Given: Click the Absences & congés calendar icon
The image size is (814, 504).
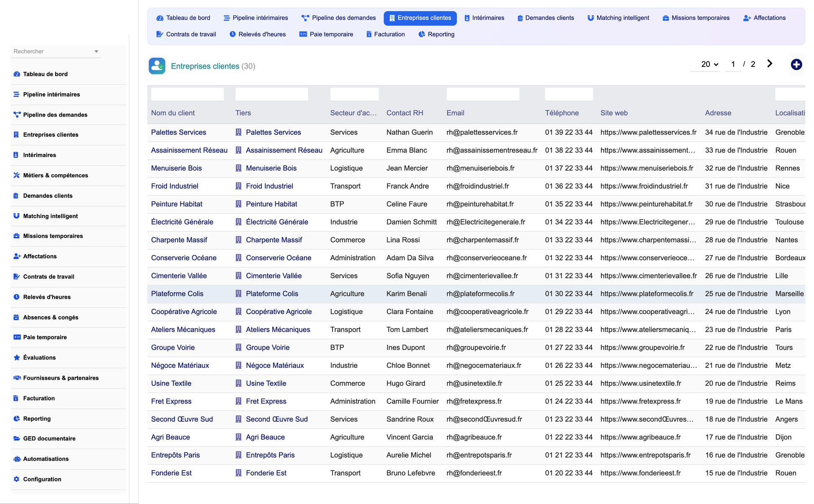Looking at the screenshot, I should (17, 317).
